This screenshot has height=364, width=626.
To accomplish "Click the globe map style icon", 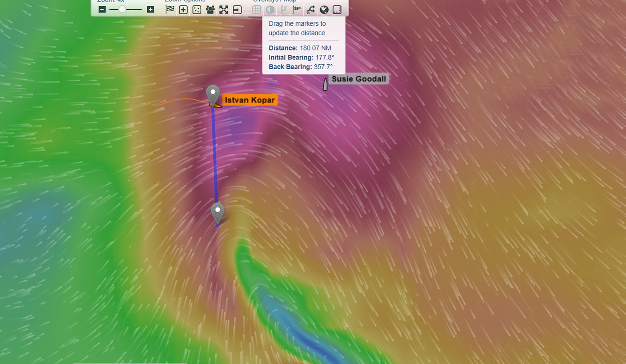I will pyautogui.click(x=324, y=10).
